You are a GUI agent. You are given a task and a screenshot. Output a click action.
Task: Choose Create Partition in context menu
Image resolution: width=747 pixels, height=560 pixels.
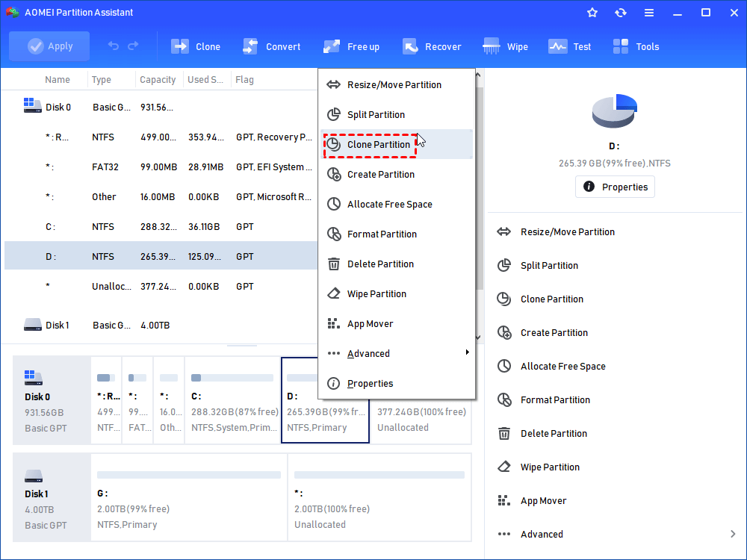click(x=397, y=174)
